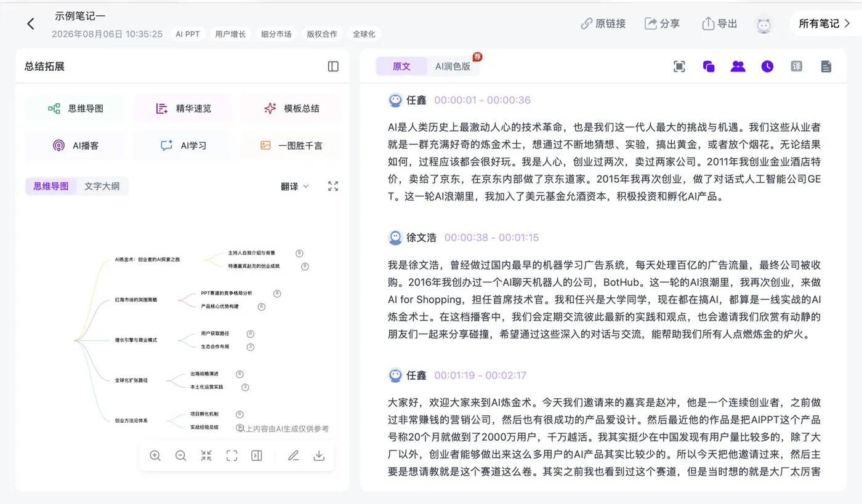Expand the 用户获取路径 node count badge
The height and width of the screenshot is (504, 862).
pyautogui.click(x=251, y=334)
